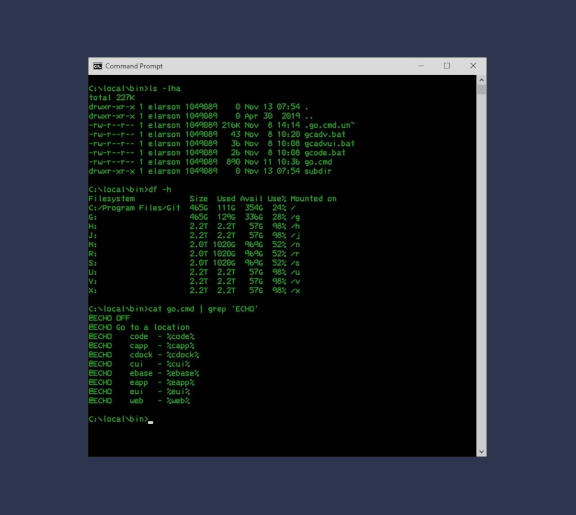Image resolution: width=576 pixels, height=515 pixels.
Task: Click the '%eapp%' output line
Action: [141, 382]
